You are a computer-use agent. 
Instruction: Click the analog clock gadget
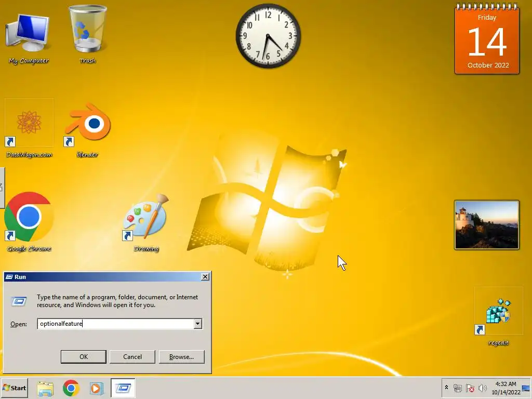(x=268, y=36)
